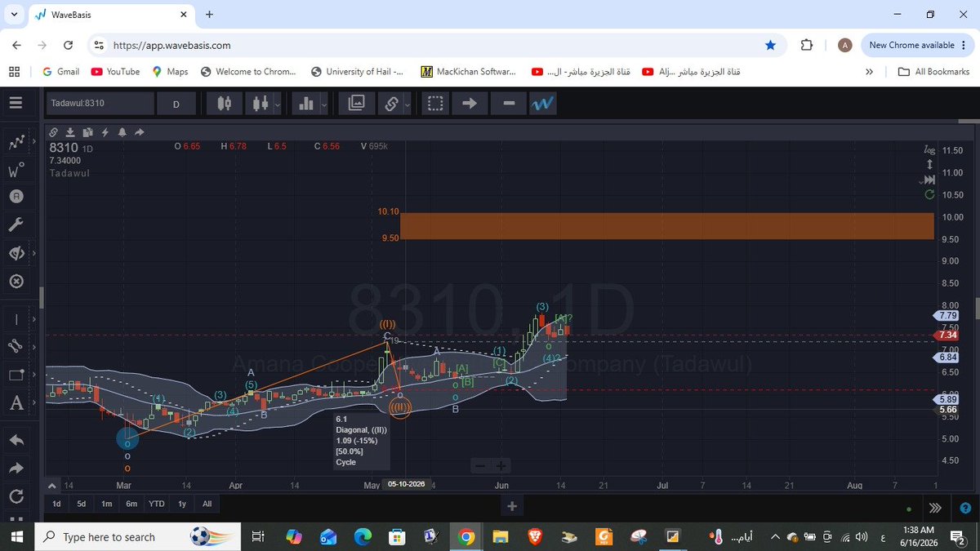Click the alert bell icon
This screenshot has height=551, width=980.
pos(122,131)
